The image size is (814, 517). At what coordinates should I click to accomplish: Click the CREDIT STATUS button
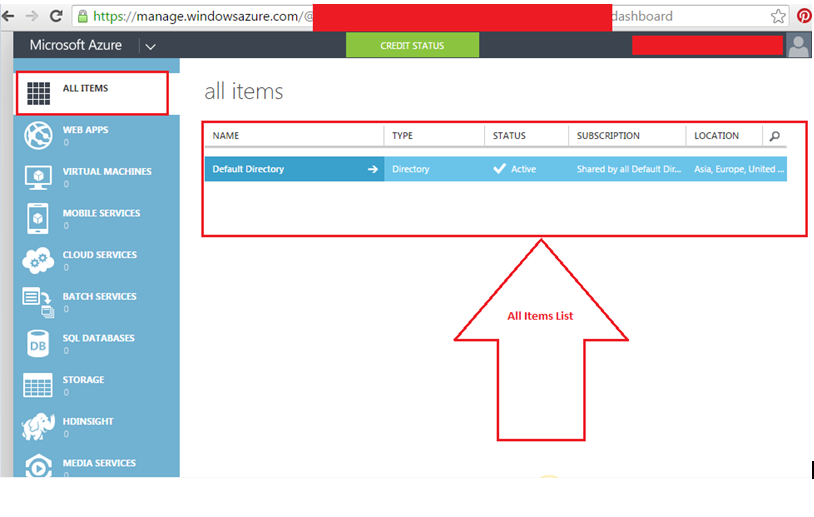[x=412, y=45]
